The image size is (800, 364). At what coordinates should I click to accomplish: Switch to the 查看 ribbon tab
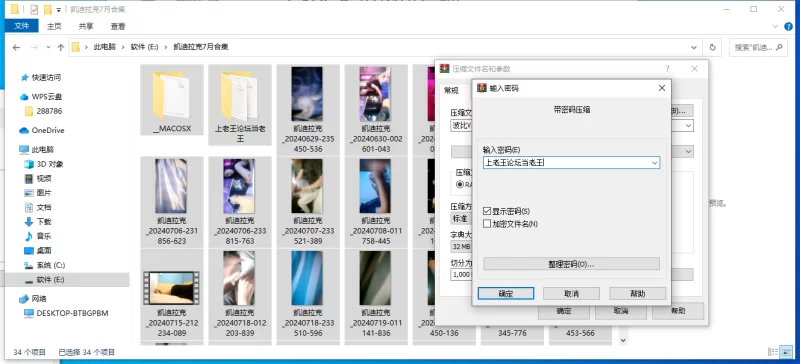(118, 26)
